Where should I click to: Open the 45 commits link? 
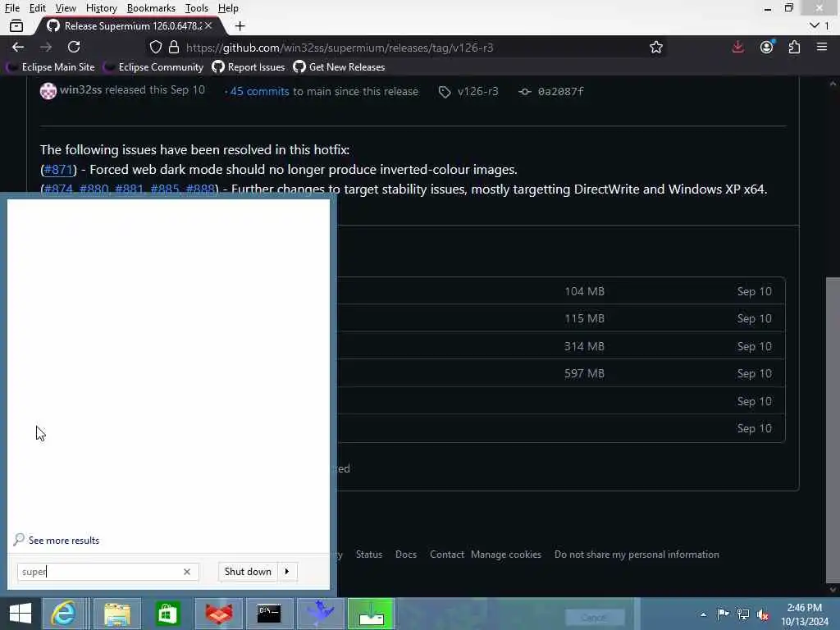(x=259, y=92)
